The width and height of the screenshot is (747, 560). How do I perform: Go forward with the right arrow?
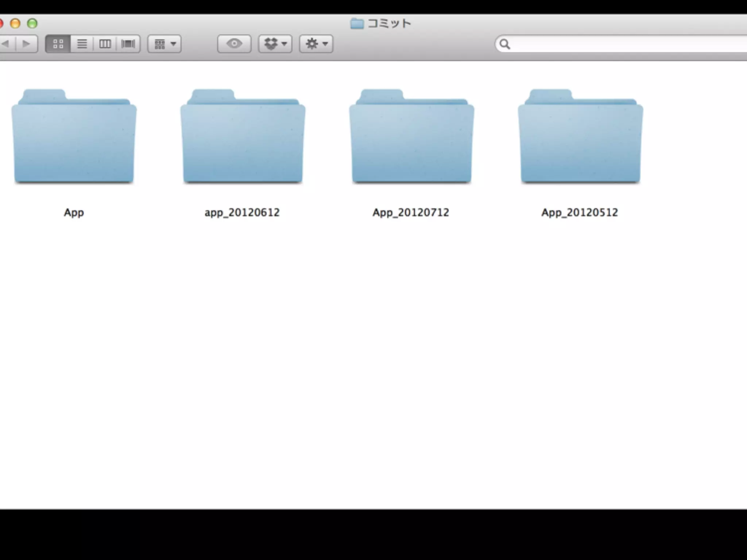coord(26,44)
